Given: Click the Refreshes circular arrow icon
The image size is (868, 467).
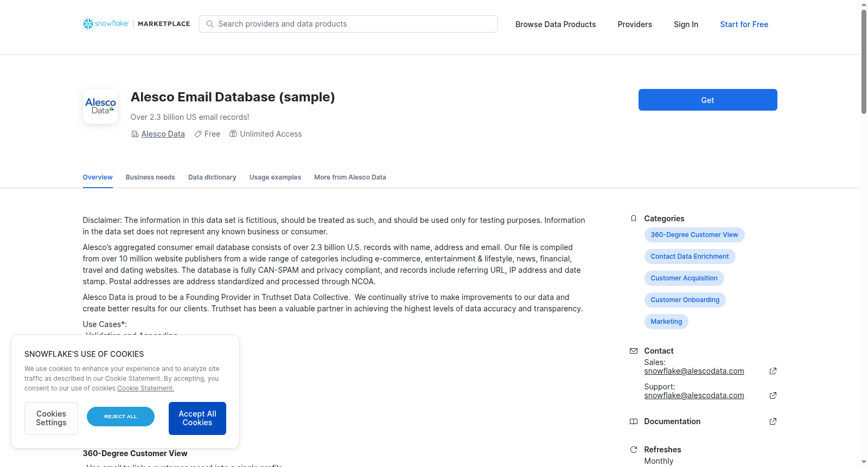Looking at the screenshot, I should [634, 450].
